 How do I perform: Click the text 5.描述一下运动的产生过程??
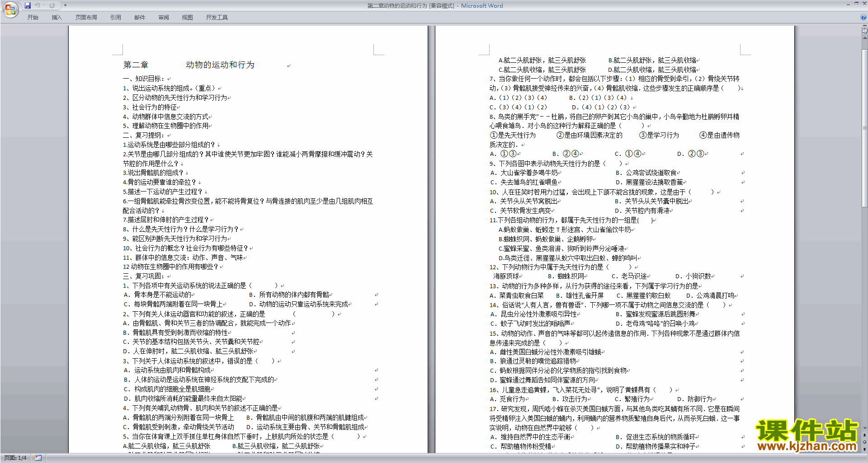(x=163, y=192)
